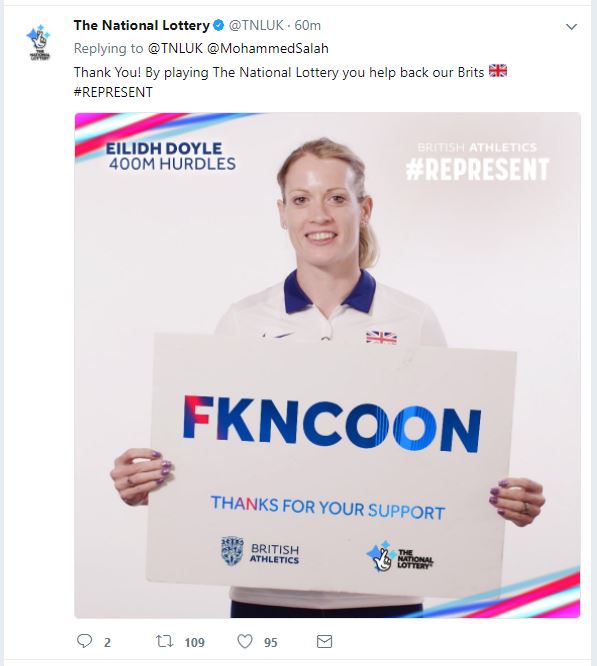Expand the tweet options chevron menu
The height and width of the screenshot is (666, 597).
pyautogui.click(x=572, y=27)
